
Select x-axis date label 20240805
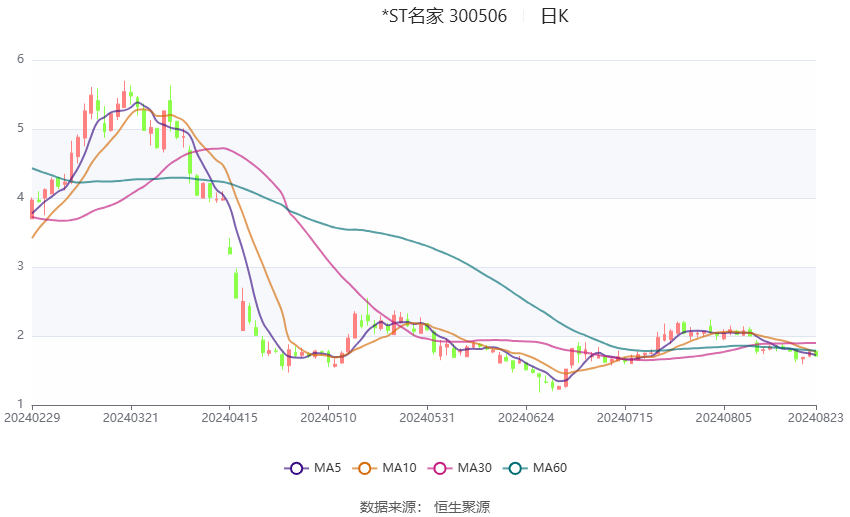(724, 418)
